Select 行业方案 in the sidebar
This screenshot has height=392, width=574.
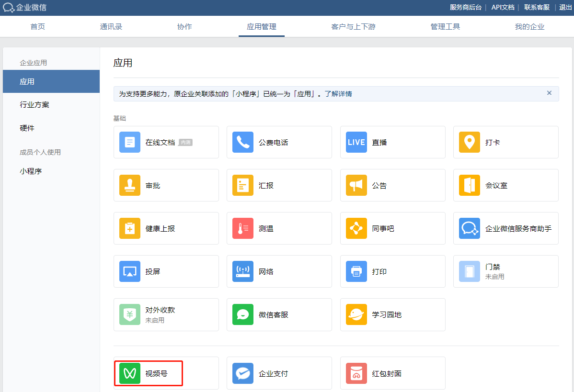click(34, 105)
